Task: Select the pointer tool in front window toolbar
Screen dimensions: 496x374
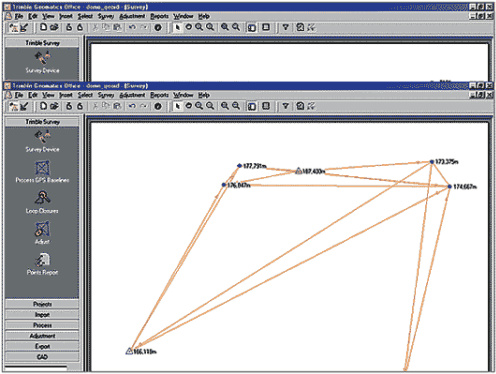Action: [178, 106]
